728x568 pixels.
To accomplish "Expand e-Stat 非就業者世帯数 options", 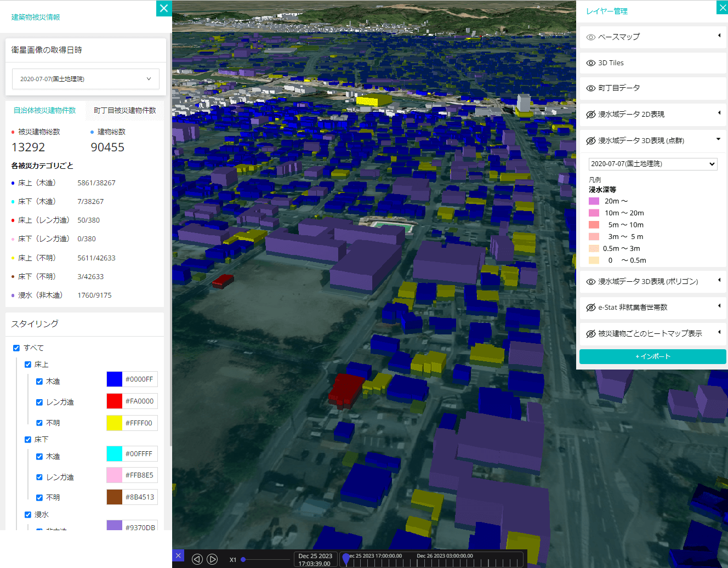I will coord(719,306).
